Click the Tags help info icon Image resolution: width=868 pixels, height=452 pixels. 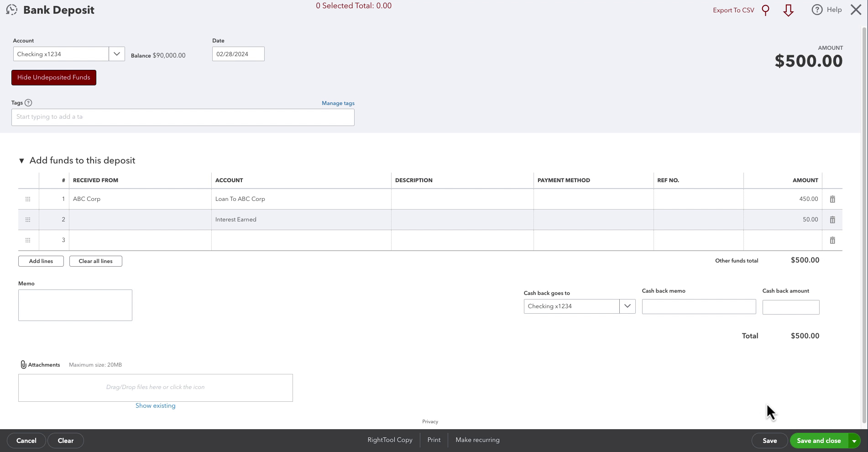coord(28,103)
